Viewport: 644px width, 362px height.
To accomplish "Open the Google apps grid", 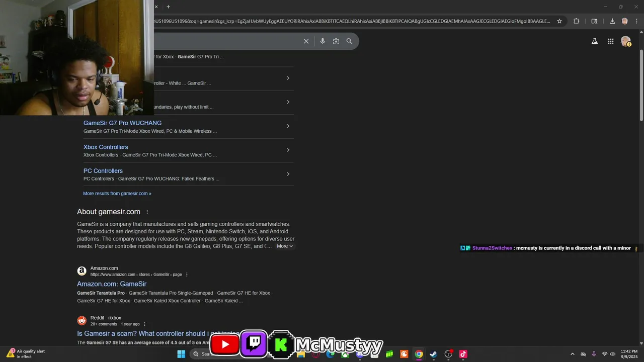I will pos(610,41).
